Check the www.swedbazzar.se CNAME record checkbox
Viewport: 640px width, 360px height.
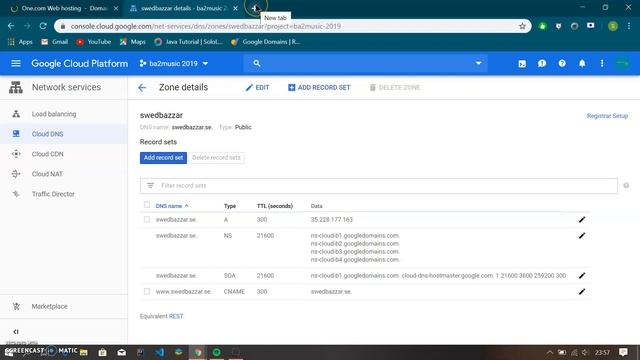pos(147,291)
